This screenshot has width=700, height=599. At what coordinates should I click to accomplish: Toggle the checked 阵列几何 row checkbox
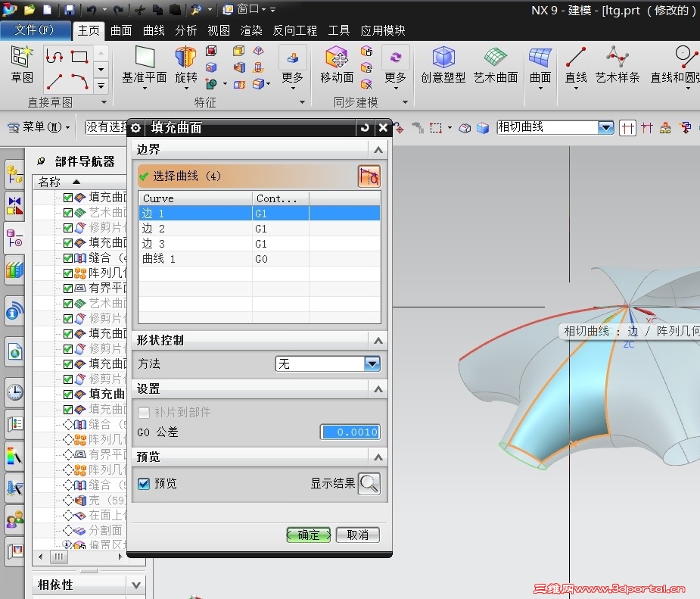(x=68, y=273)
